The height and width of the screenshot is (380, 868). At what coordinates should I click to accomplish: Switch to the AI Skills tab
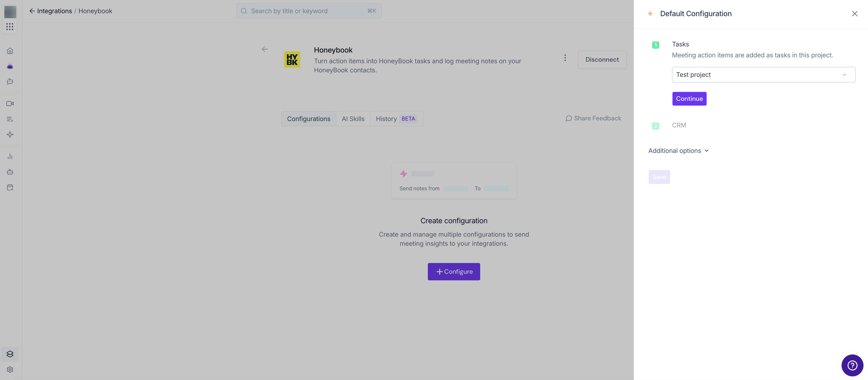pyautogui.click(x=353, y=119)
